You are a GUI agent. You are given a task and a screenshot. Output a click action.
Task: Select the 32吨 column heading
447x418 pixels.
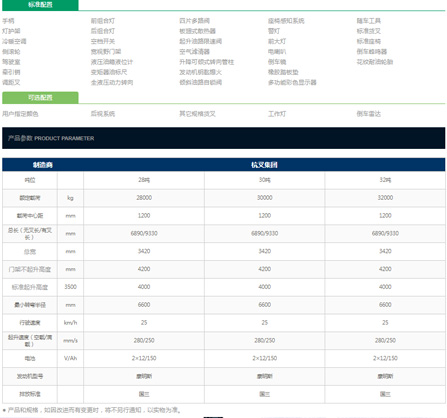pyautogui.click(x=385, y=180)
